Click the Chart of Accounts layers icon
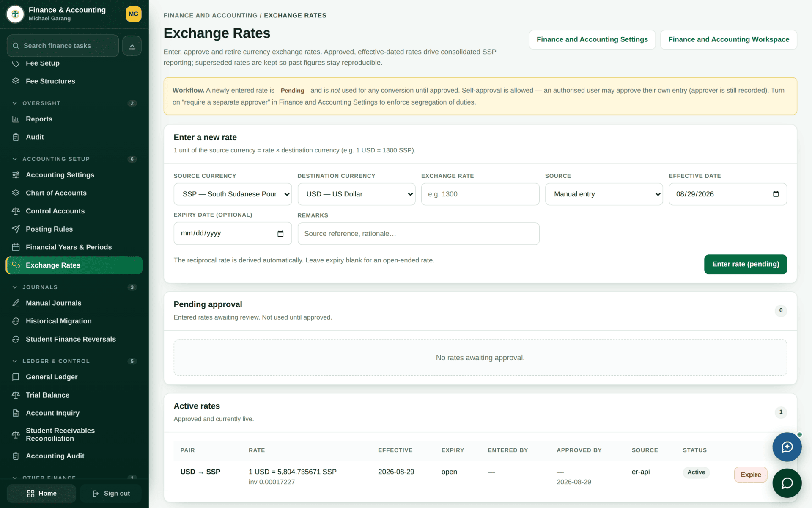 click(16, 193)
